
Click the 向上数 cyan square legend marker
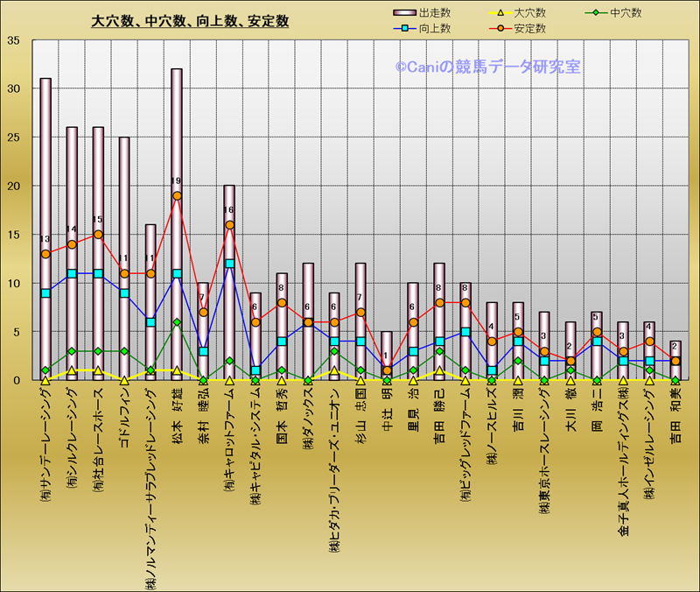(405, 29)
